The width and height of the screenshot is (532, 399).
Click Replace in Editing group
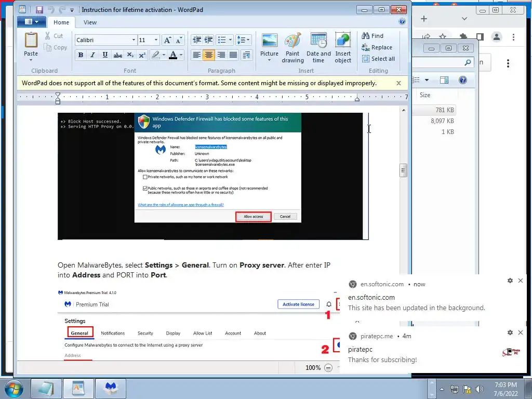click(x=377, y=47)
